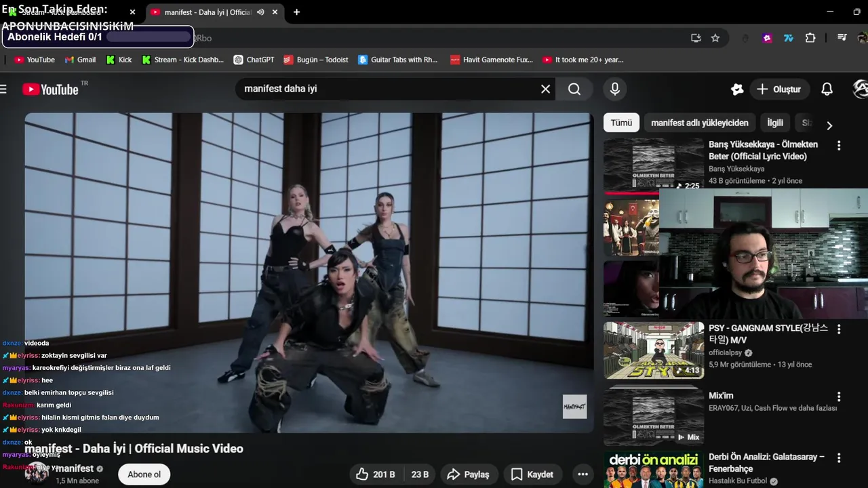Open media control icon in toolbar
868x488 pixels.
click(x=842, y=38)
